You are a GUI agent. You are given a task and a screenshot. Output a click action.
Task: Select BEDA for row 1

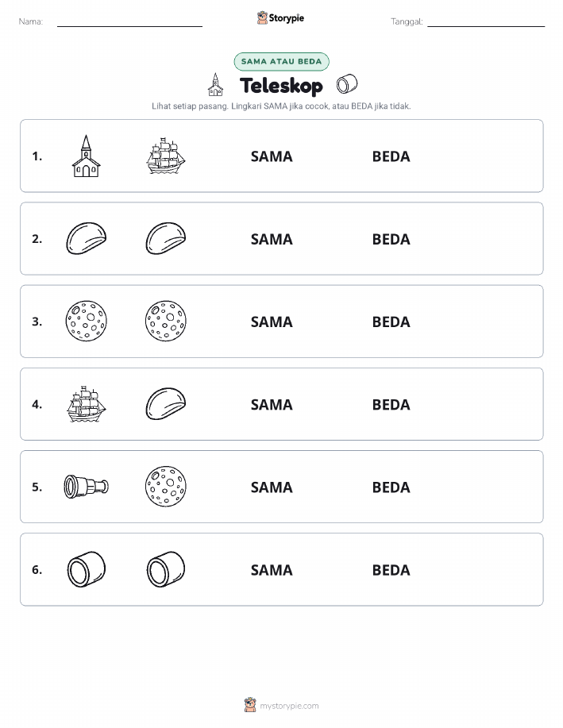tap(391, 156)
